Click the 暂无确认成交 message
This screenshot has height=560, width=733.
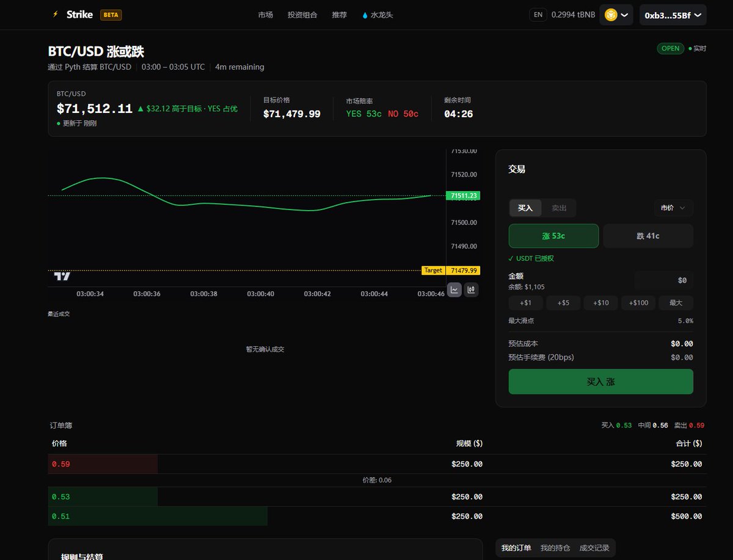coord(265,349)
